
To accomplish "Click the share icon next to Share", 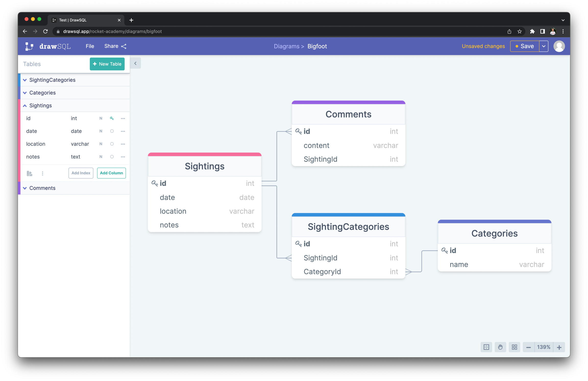I will (x=124, y=46).
